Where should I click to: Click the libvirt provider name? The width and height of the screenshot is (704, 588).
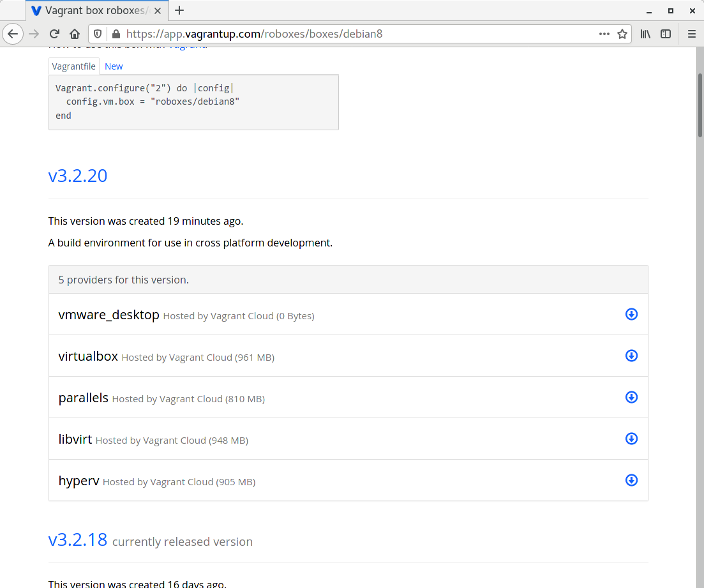[x=75, y=439]
